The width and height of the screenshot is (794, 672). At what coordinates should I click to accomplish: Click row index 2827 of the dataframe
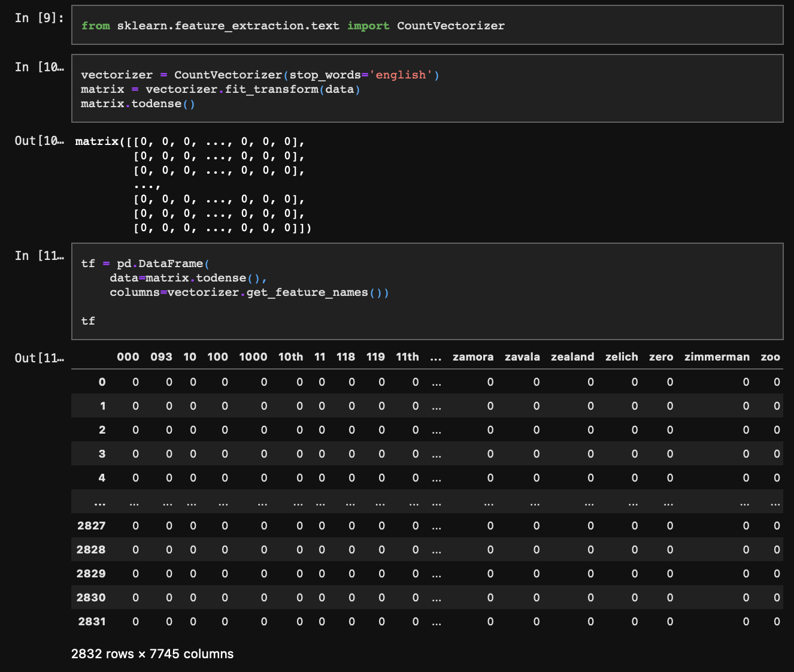92,526
